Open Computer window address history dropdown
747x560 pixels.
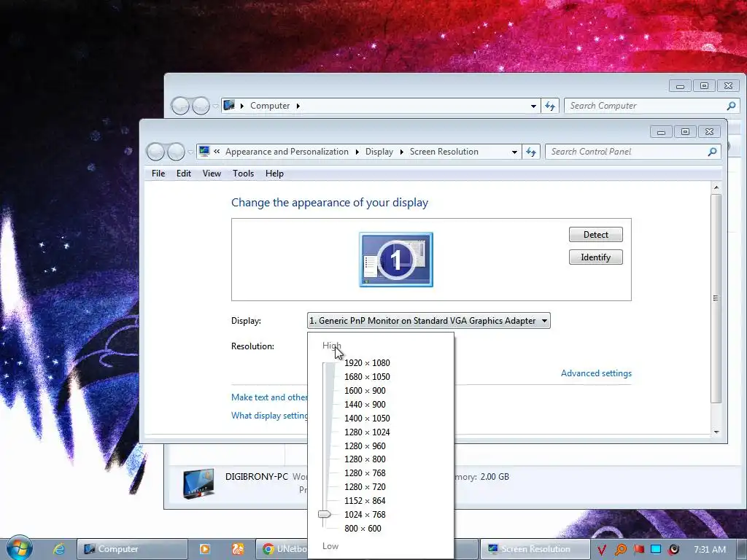(x=533, y=106)
